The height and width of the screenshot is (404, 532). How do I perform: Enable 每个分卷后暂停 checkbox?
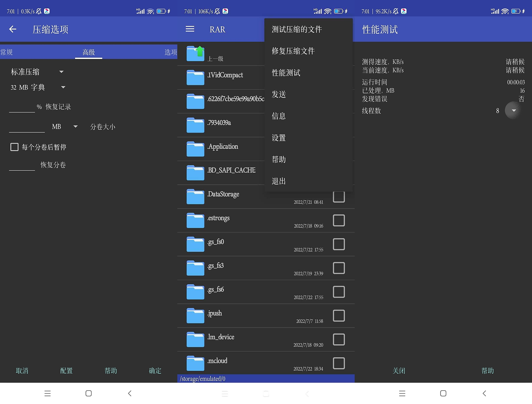click(14, 147)
